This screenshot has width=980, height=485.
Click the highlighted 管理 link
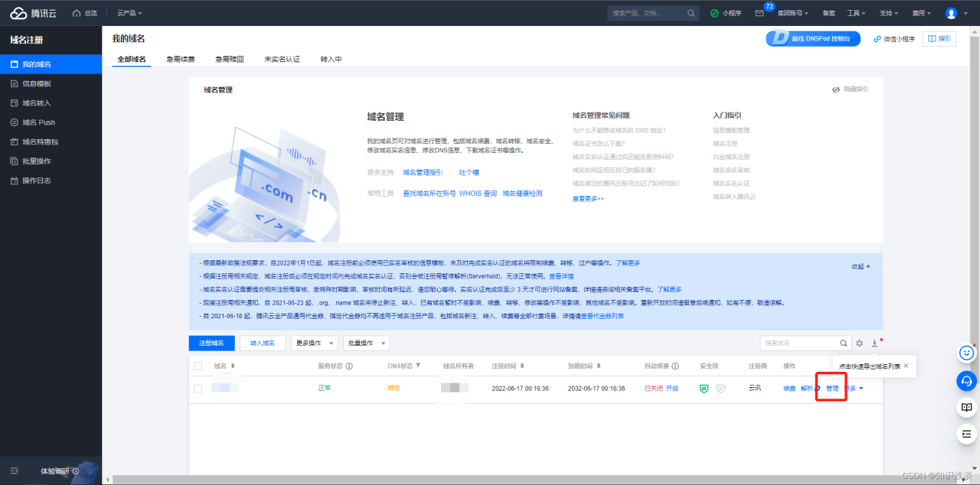[x=832, y=389]
